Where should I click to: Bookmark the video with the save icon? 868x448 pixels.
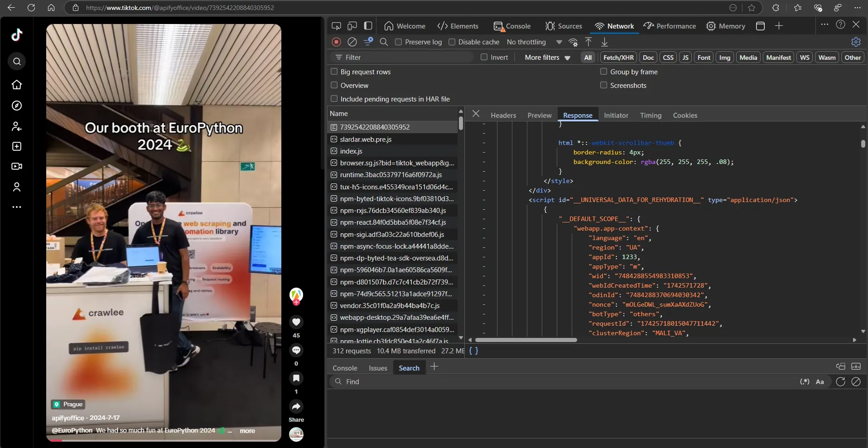[296, 378]
